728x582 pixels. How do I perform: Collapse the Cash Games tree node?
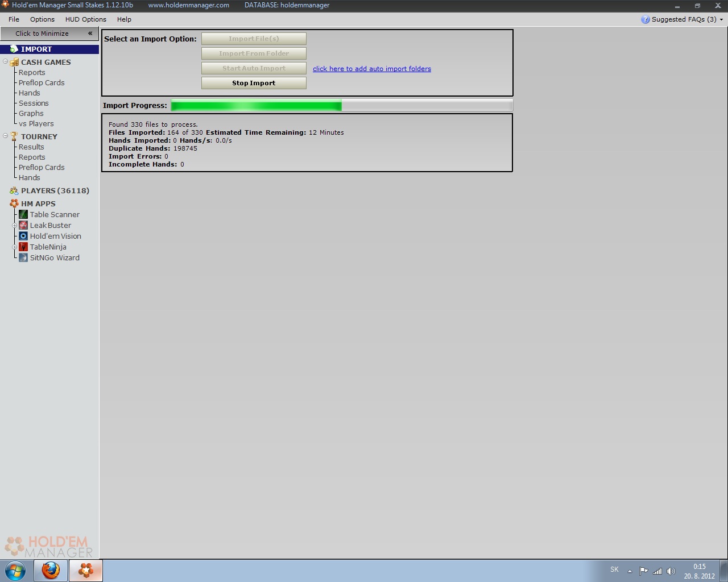coord(6,61)
